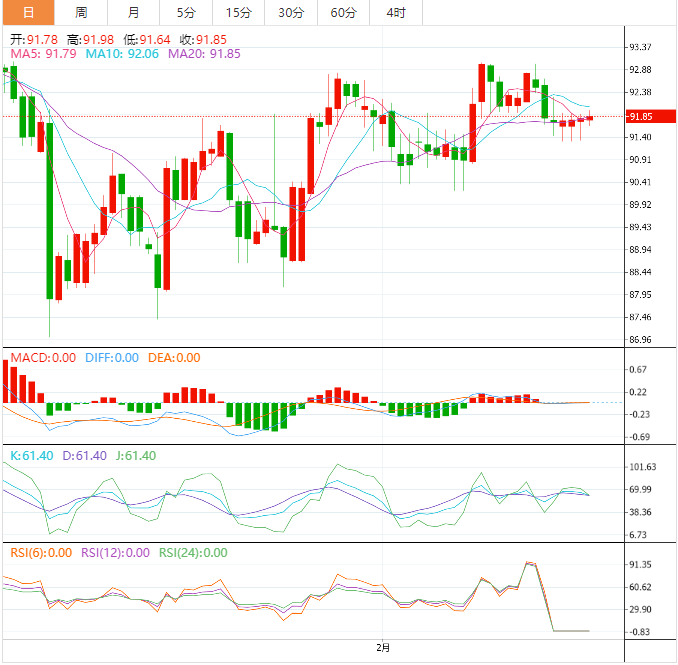Open the 月 monthly chart tab

(134, 13)
